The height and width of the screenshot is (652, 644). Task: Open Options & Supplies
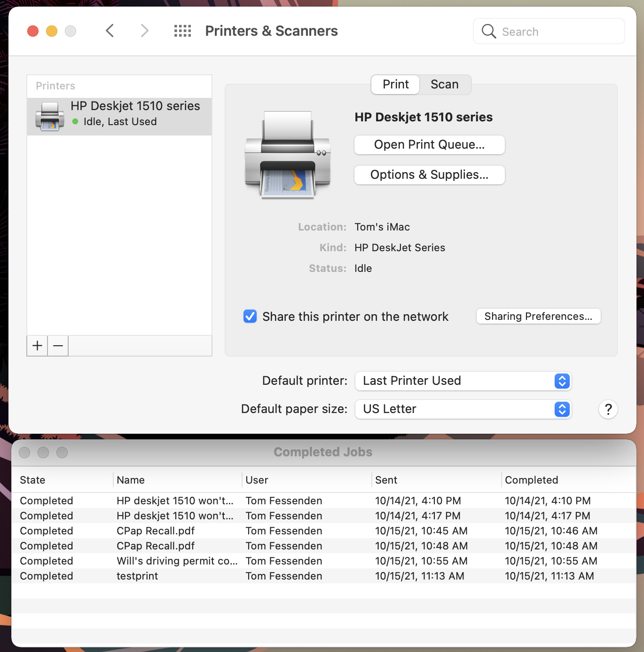pos(430,175)
